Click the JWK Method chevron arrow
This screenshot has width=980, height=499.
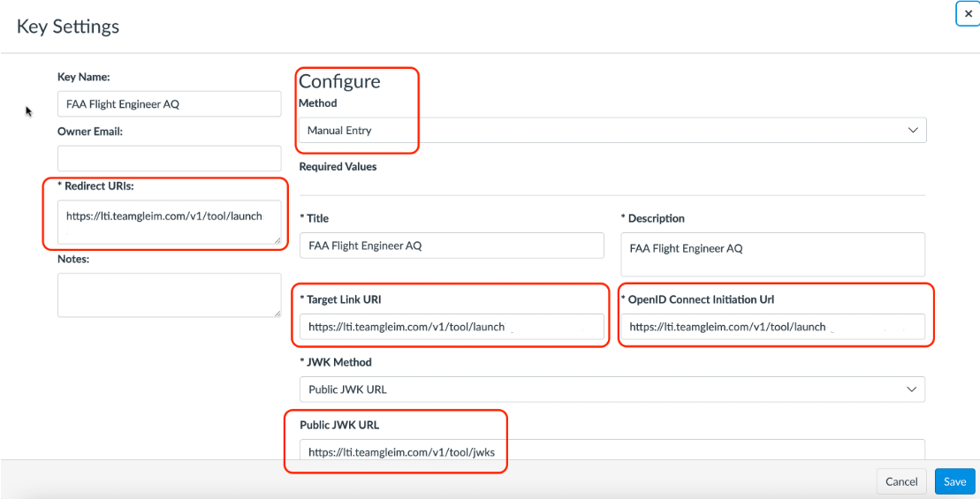(x=912, y=389)
